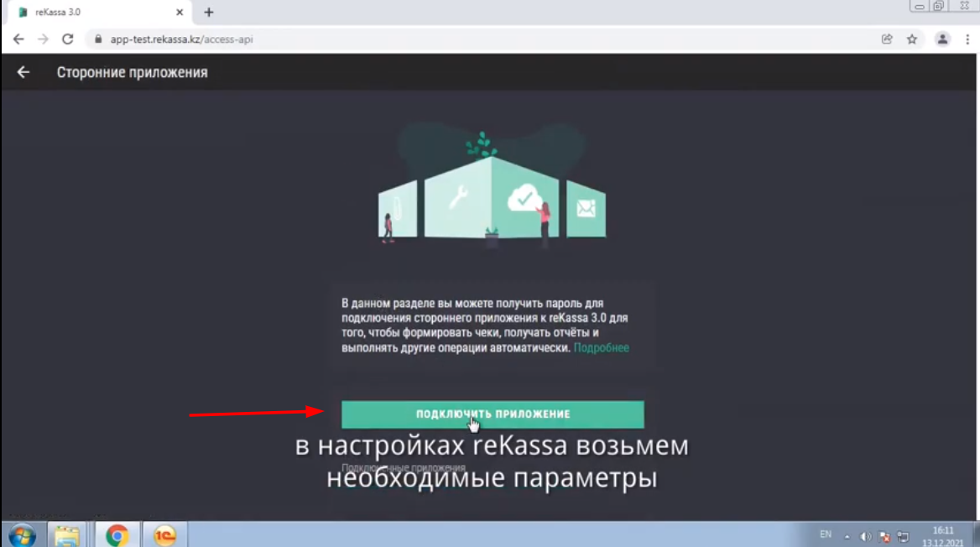Go back using the browser back arrow

pyautogui.click(x=18, y=39)
